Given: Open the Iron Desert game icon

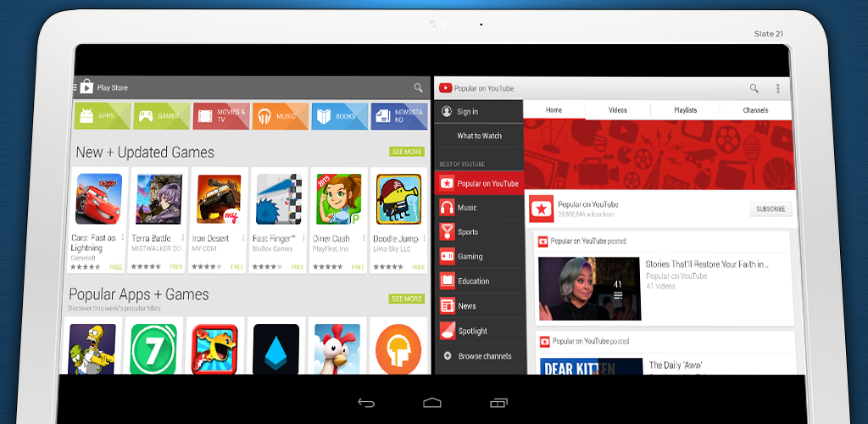Looking at the screenshot, I should click(220, 199).
